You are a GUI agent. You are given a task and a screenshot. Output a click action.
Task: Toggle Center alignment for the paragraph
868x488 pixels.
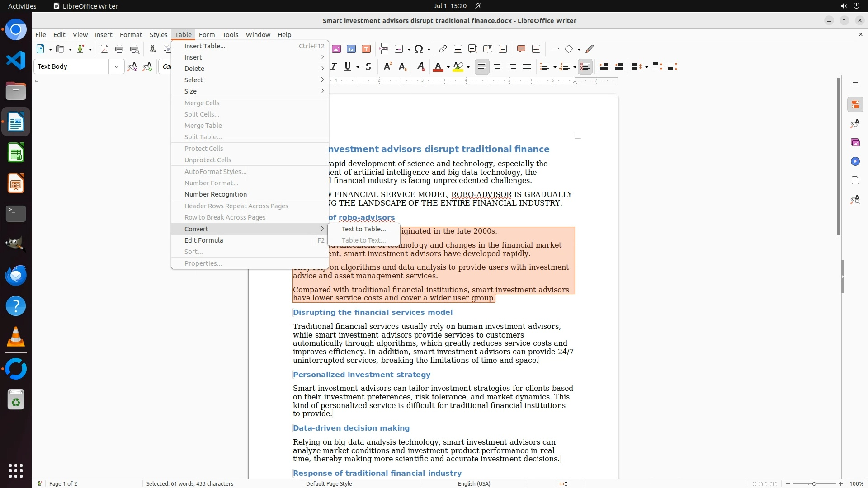coord(497,66)
